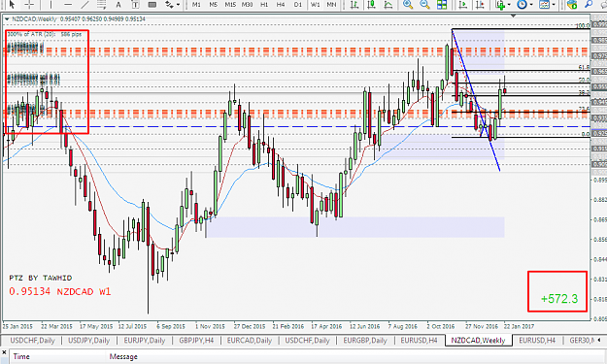Image resolution: width=607 pixels, height=364 pixels.
Task: Close the terminal message panel
Action: tap(4, 352)
